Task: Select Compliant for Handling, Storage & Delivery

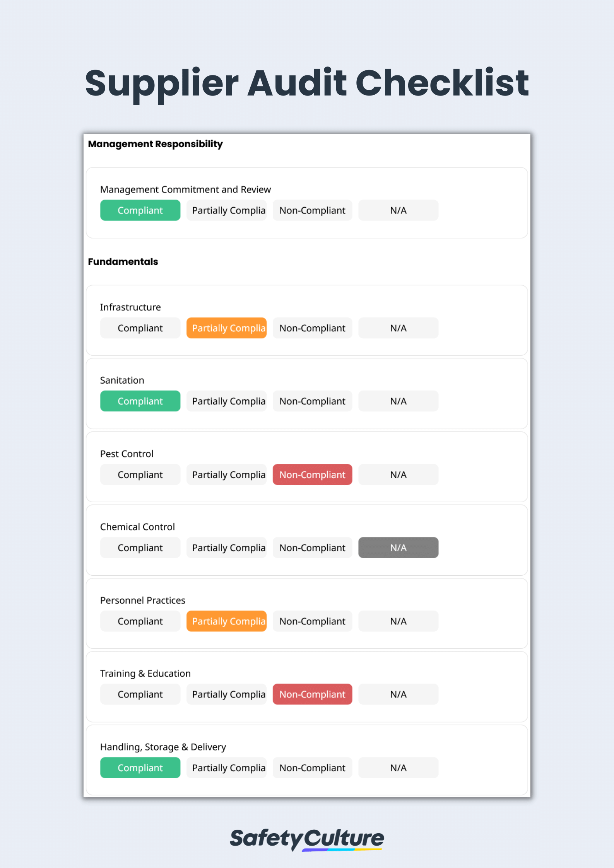Action: point(140,767)
